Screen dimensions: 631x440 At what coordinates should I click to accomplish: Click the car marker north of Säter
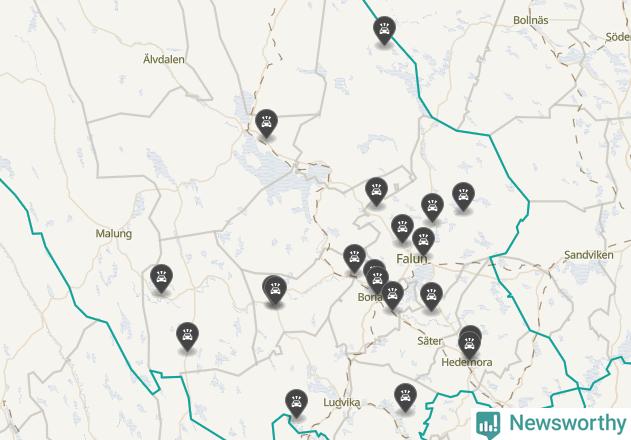[431, 296]
